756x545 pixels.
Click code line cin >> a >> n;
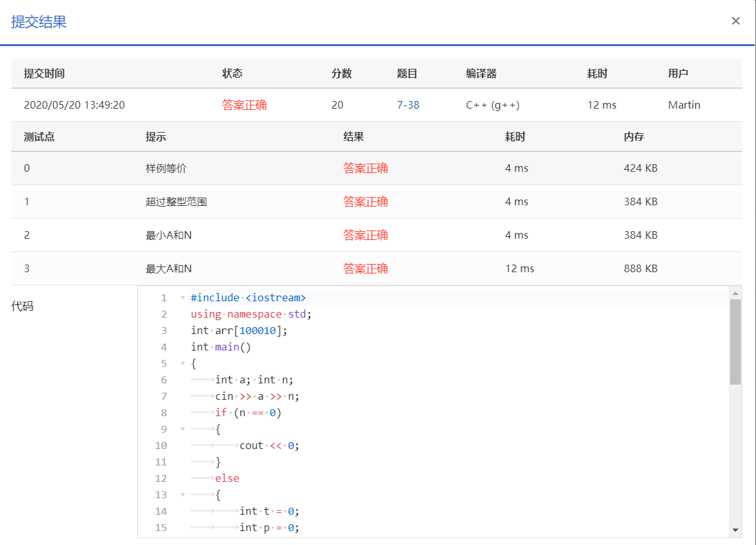point(257,396)
